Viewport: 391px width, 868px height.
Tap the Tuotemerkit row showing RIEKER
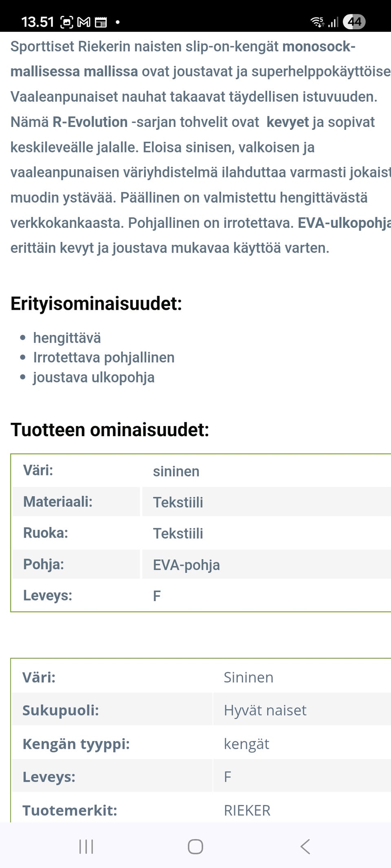pyautogui.click(x=163, y=810)
